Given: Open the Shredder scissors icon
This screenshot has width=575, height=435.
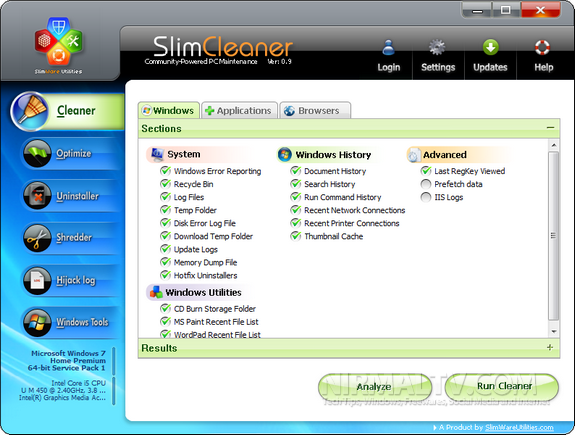Looking at the screenshot, I should [37, 238].
